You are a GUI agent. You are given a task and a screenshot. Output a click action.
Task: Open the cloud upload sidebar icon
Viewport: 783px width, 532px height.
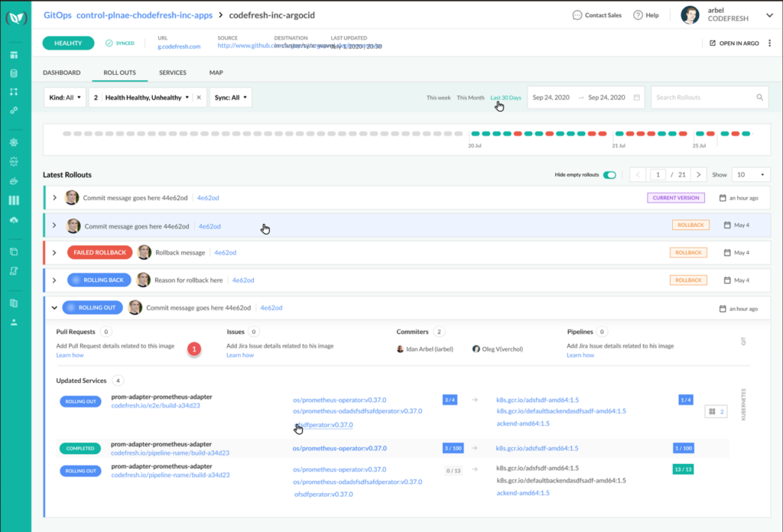tap(14, 219)
